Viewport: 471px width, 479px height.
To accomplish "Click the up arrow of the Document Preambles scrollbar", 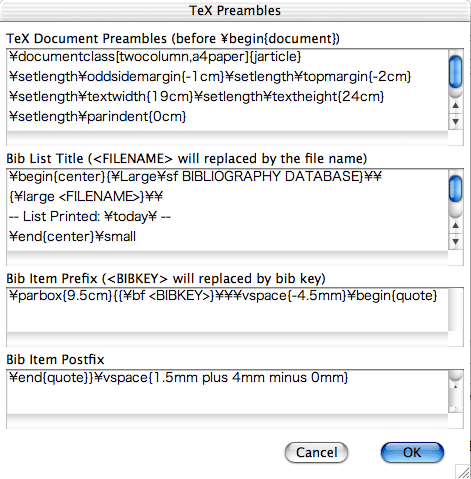I will tap(455, 106).
